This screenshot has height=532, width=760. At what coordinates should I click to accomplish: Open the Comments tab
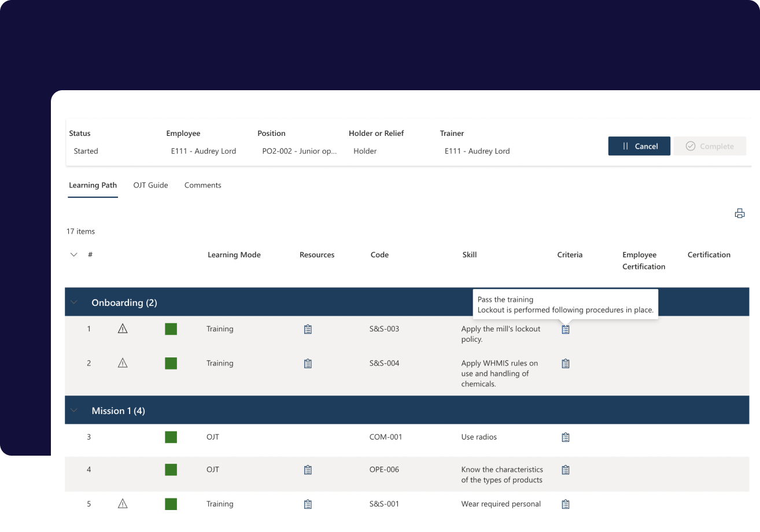pyautogui.click(x=202, y=185)
